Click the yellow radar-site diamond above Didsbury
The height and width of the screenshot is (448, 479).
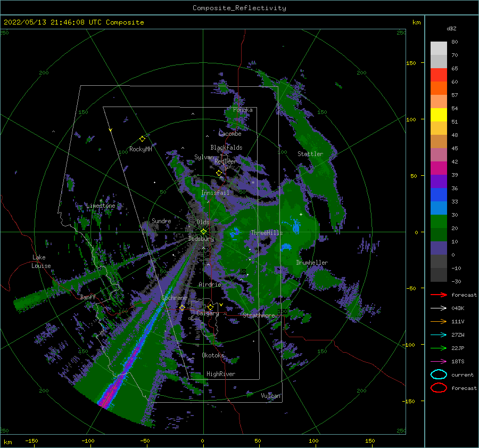(203, 232)
